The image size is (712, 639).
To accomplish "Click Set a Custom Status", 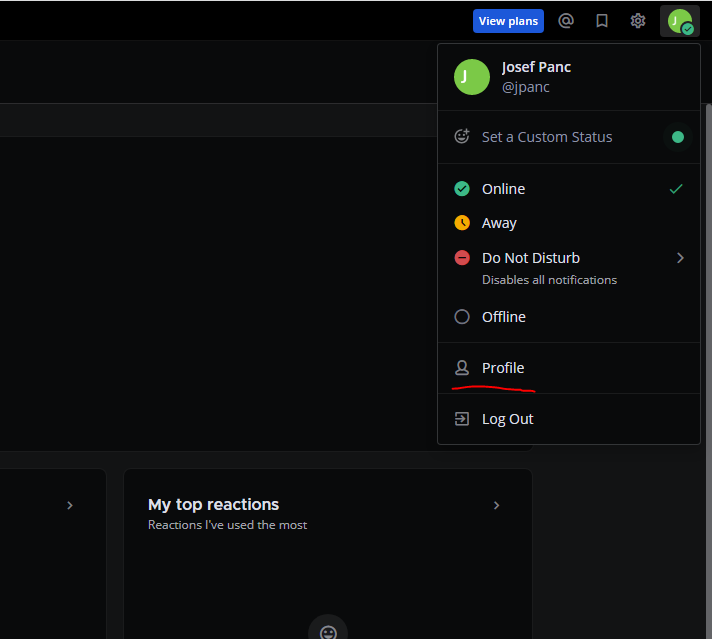I will tap(547, 137).
